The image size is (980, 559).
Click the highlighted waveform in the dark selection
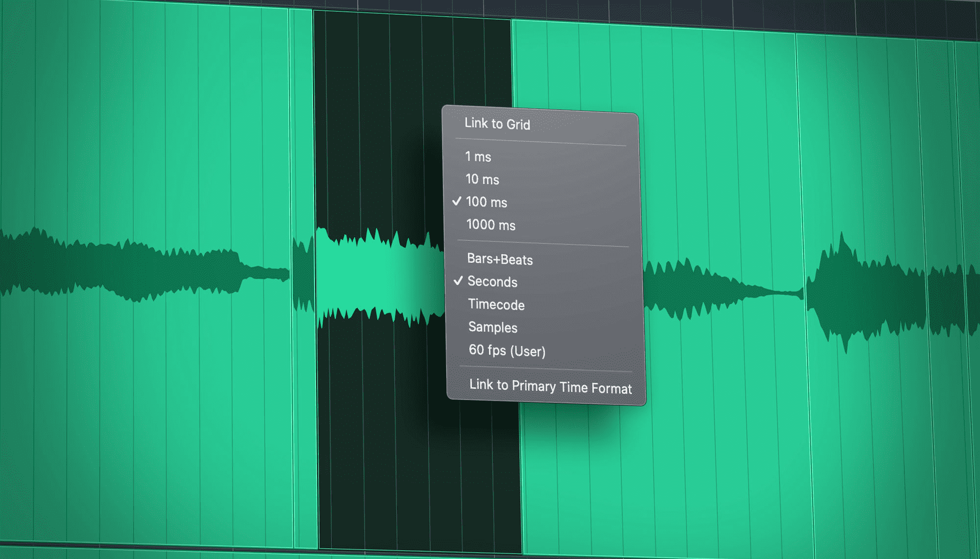click(380, 277)
